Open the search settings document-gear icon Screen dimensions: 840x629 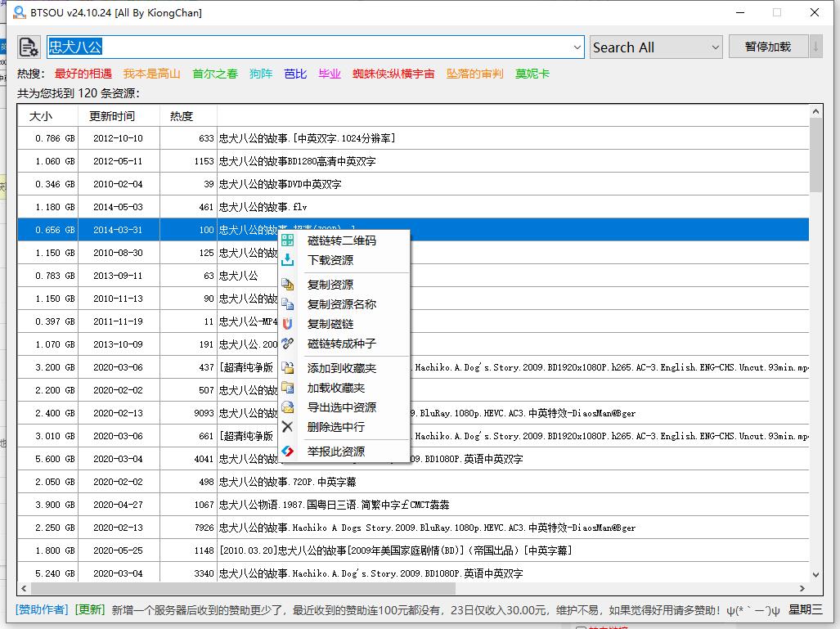[28, 47]
